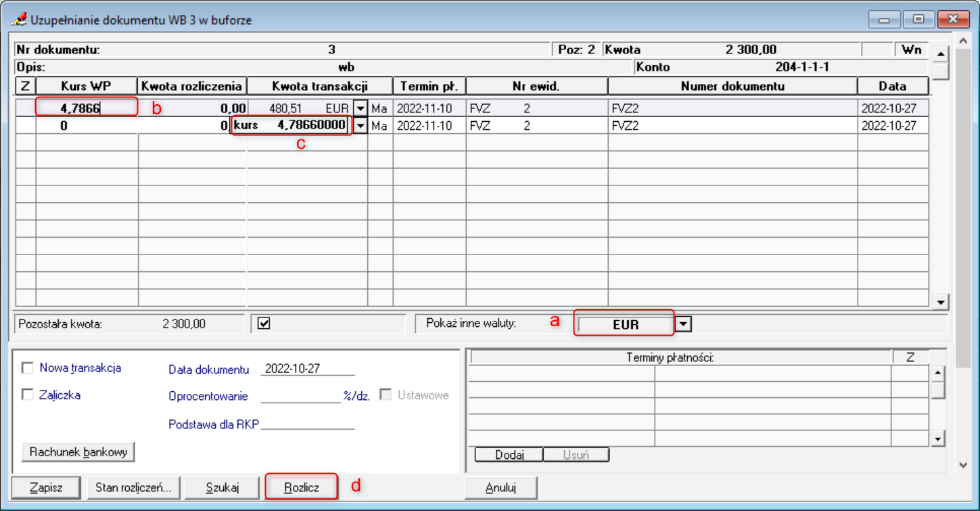Screen dimensions: 980x511
Task: Select the 480,51 EUR transaction amount cell
Action: coord(300,108)
